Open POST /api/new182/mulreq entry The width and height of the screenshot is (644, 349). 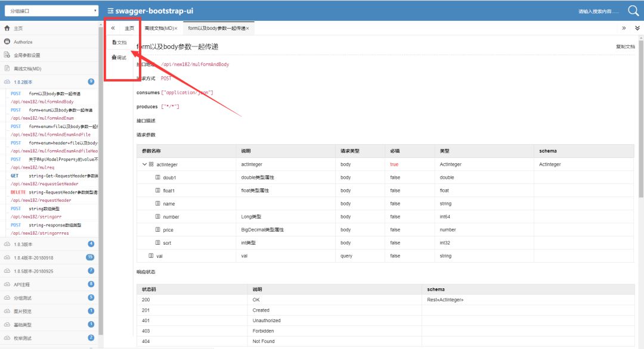52,163
